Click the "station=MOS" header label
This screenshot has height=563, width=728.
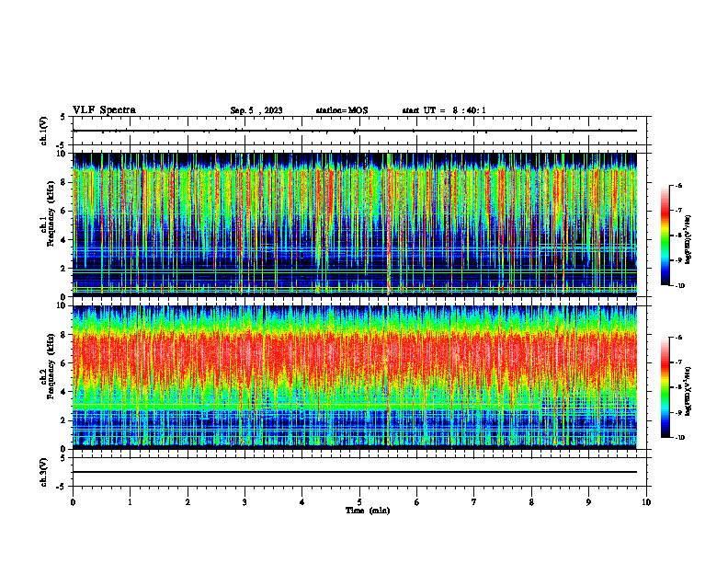point(342,110)
